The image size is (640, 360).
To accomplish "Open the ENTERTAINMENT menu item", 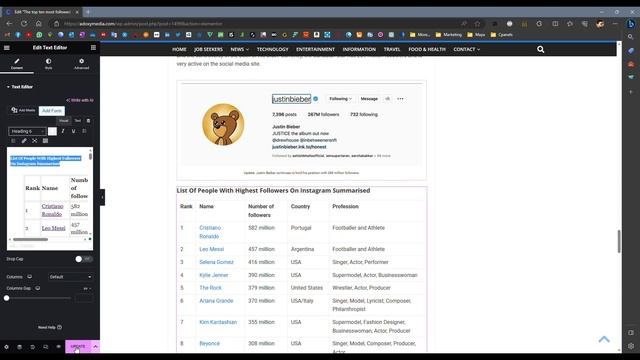I will coord(316,49).
